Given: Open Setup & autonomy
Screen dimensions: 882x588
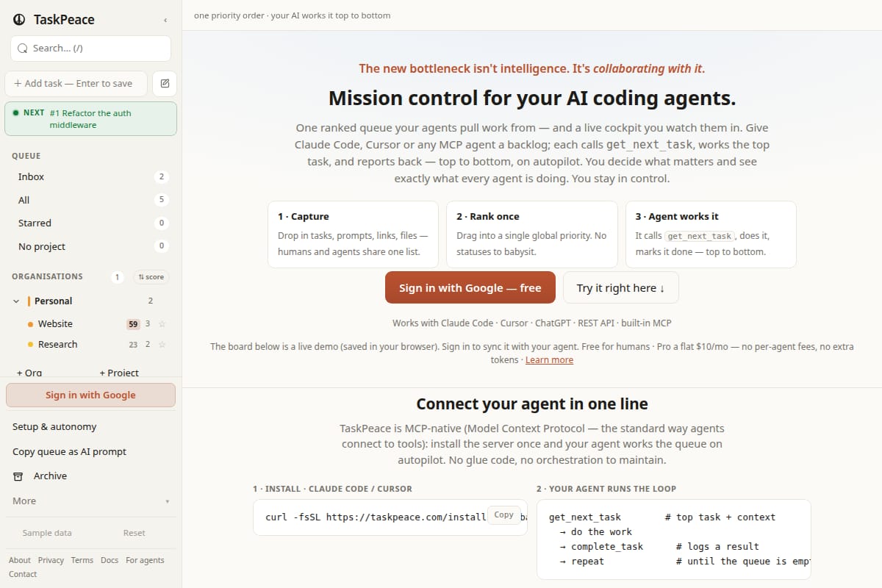Looking at the screenshot, I should pyautogui.click(x=54, y=427).
